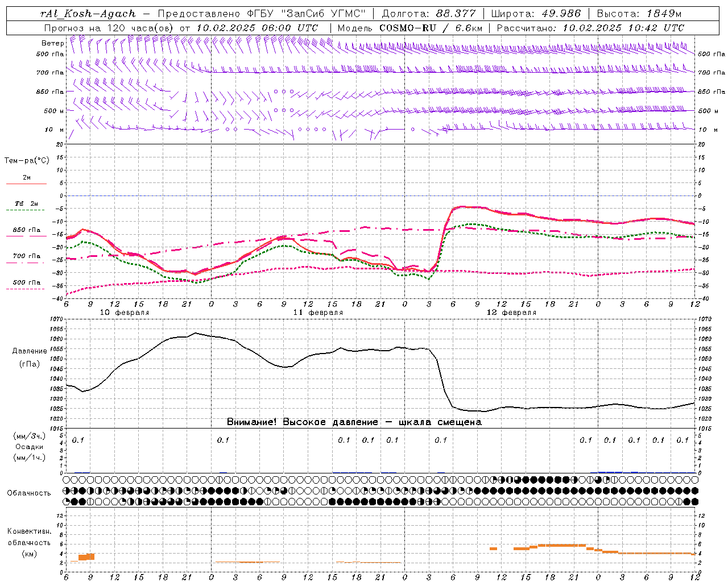Click the Td 2м legend label
Viewport: 728px width, 582px height.
pyautogui.click(x=27, y=203)
